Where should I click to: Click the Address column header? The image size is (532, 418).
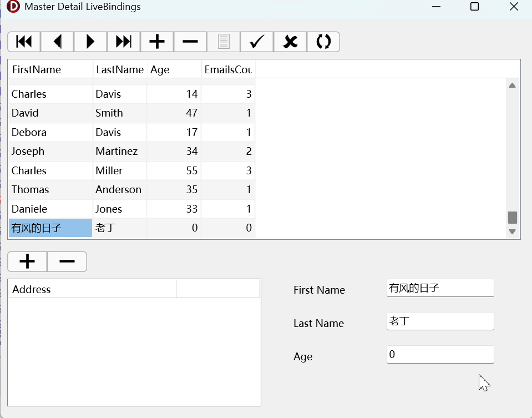coord(92,289)
